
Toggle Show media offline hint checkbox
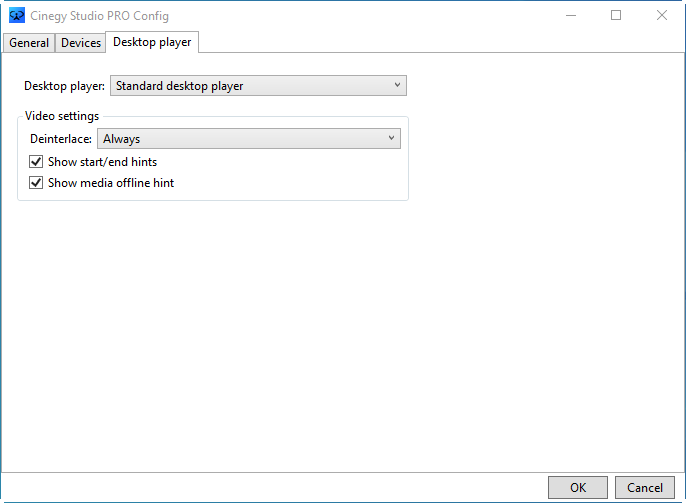(36, 183)
